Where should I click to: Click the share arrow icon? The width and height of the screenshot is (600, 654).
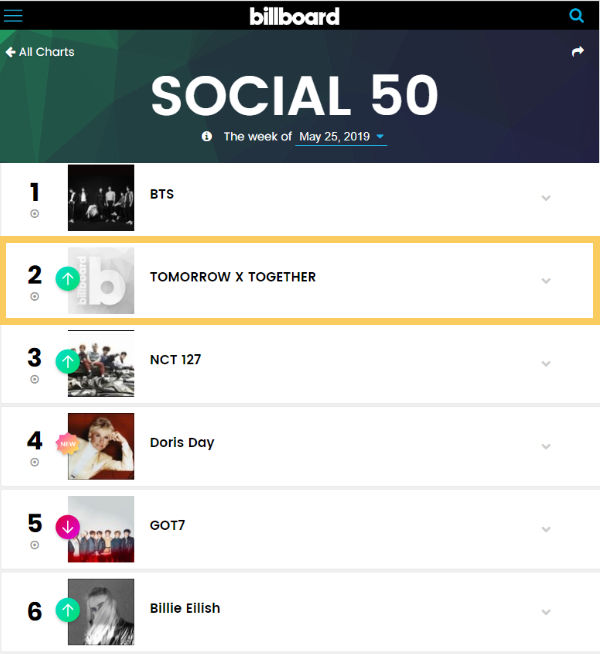coord(577,52)
